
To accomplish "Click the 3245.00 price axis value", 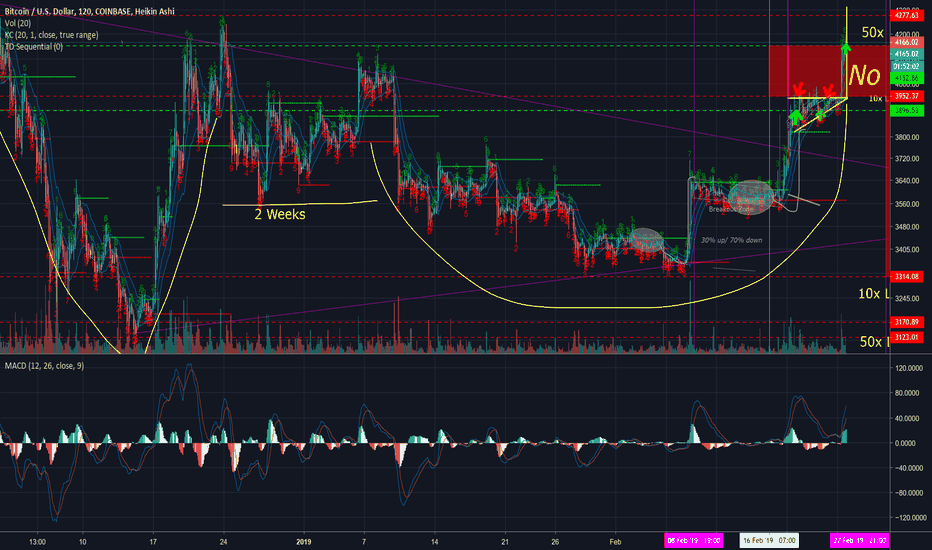I will pyautogui.click(x=907, y=298).
